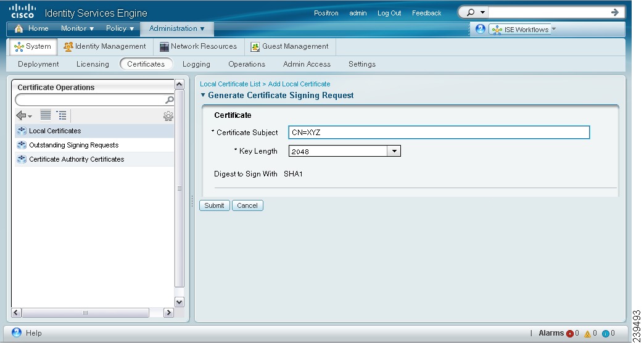644x343 pixels.
Task: Click the admin user link
Action: pos(358,13)
